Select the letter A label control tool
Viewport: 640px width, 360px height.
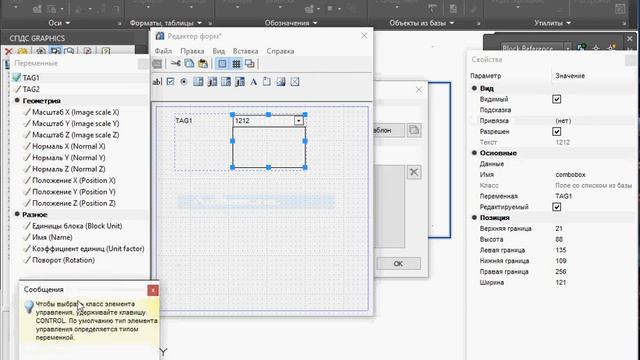pyautogui.click(x=253, y=82)
